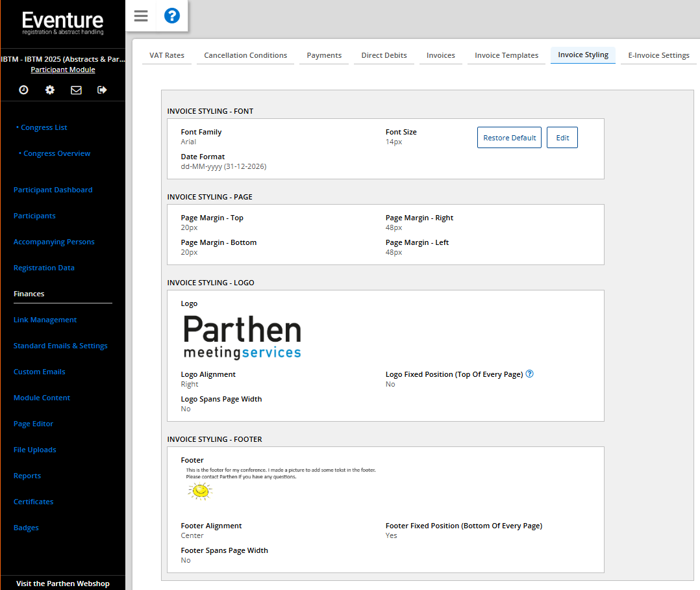Screen dimensions: 700x590
Task: Click the Parthen meeting services logo image
Action: click(242, 337)
